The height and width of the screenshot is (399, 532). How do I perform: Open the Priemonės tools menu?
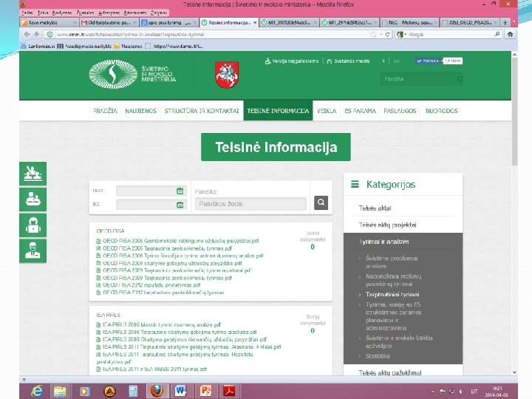[135, 13]
